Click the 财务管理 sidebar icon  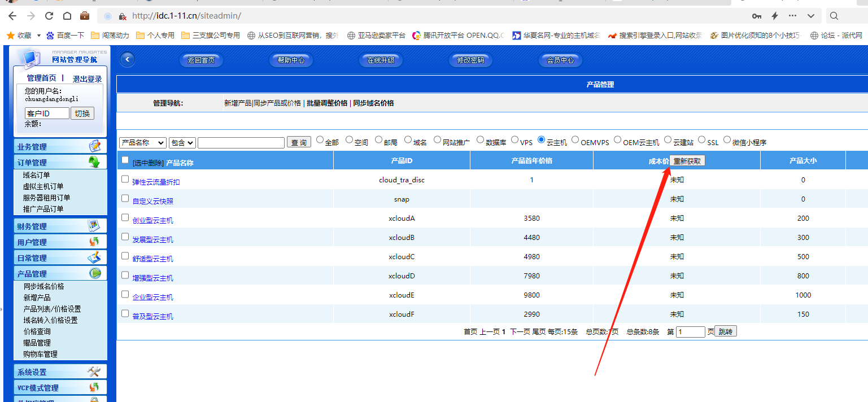[x=94, y=226]
